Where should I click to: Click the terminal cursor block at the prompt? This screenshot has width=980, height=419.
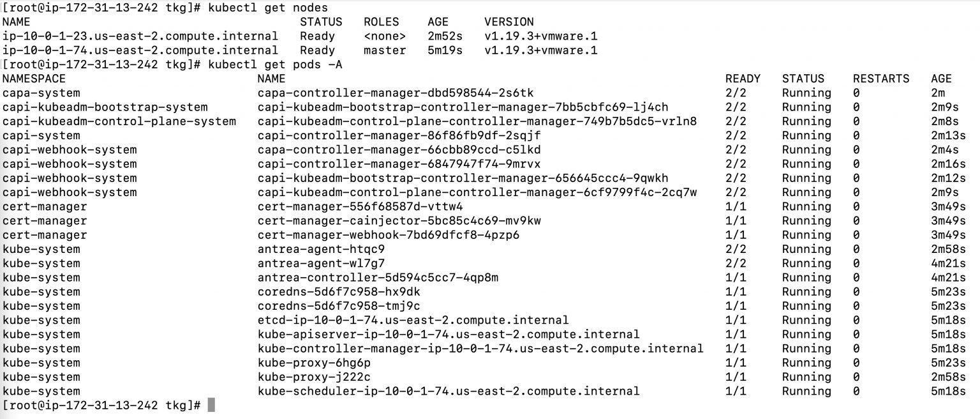pyautogui.click(x=211, y=405)
